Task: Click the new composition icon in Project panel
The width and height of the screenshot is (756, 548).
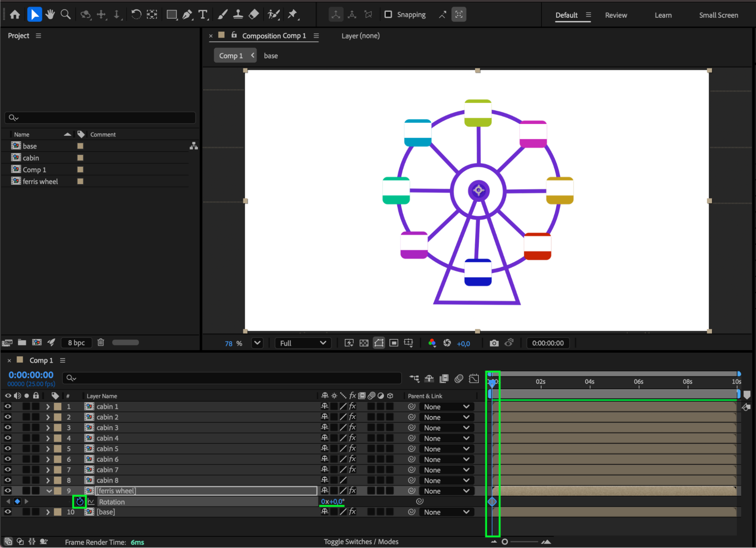Action: tap(37, 342)
